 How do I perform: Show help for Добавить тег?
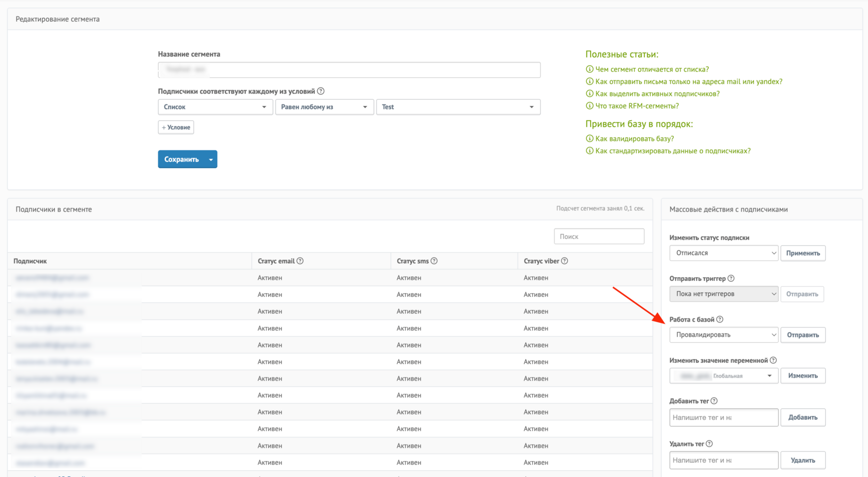(x=714, y=401)
